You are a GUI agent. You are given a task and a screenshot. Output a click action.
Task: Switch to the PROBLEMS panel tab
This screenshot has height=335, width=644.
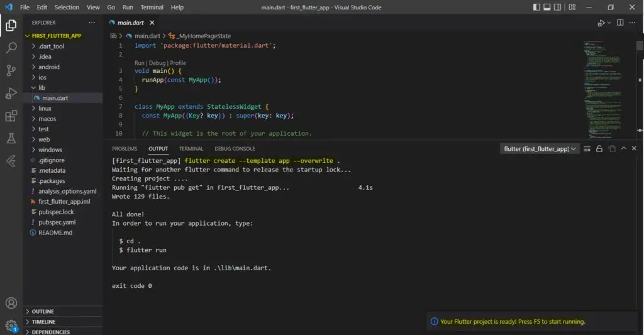point(125,148)
